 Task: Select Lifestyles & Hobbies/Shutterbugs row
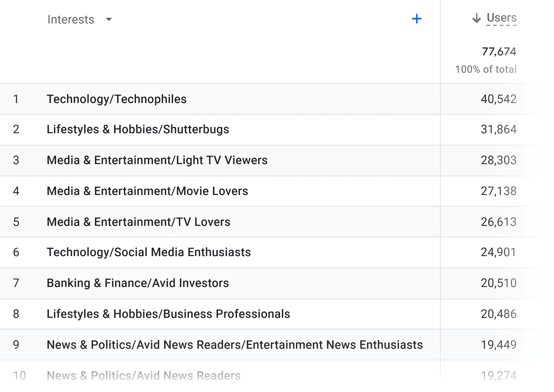pyautogui.click(x=138, y=129)
